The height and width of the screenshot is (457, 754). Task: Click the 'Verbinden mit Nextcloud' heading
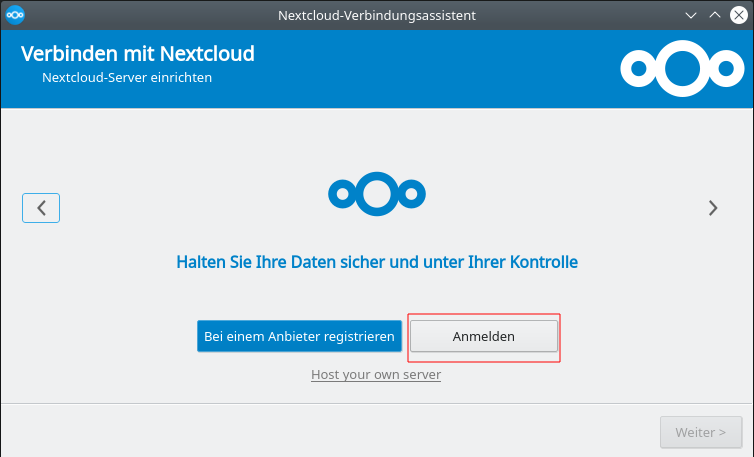(138, 53)
